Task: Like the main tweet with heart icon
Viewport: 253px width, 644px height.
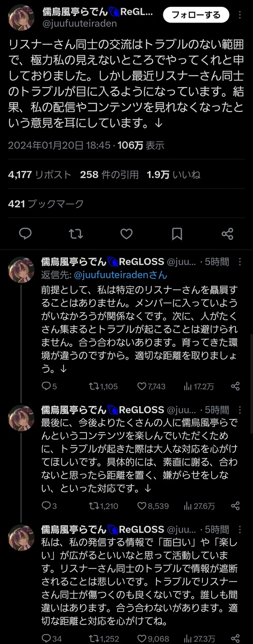Action: pos(126,234)
